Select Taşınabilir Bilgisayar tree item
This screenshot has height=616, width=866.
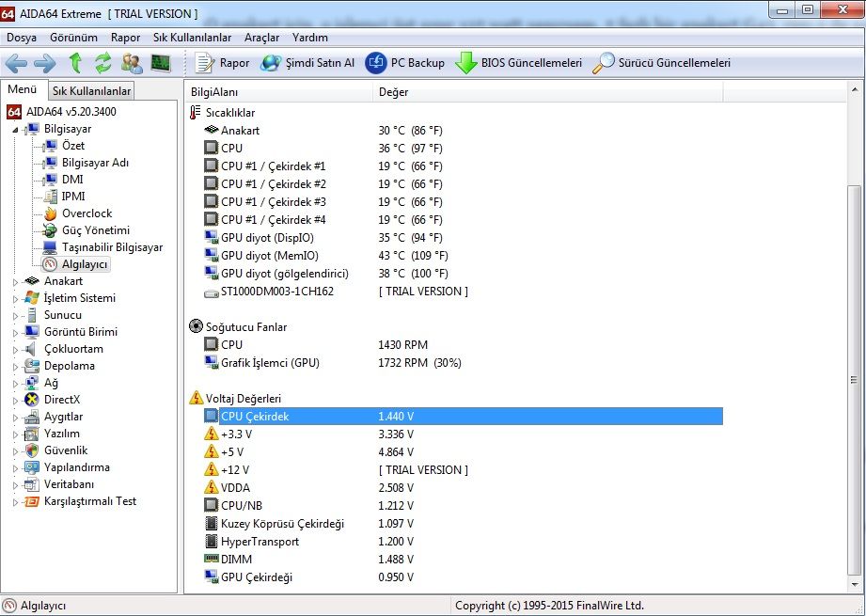pyautogui.click(x=112, y=247)
